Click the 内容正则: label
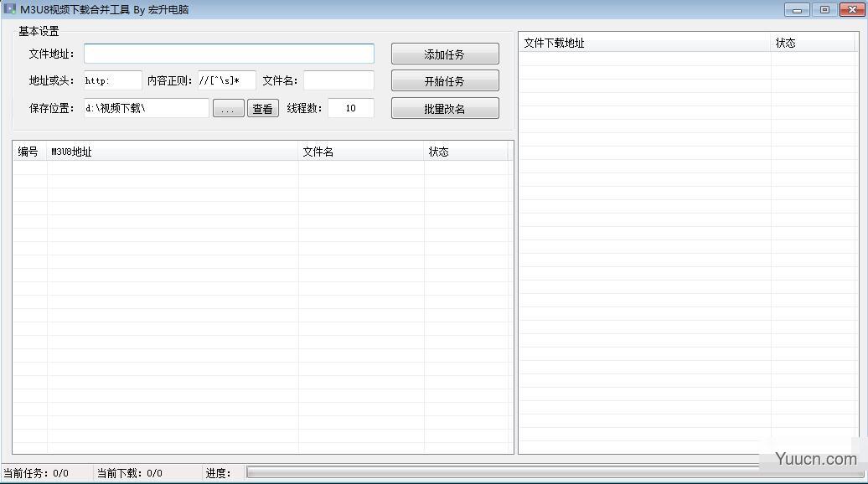Viewport: 868px width, 484px height. (170, 80)
